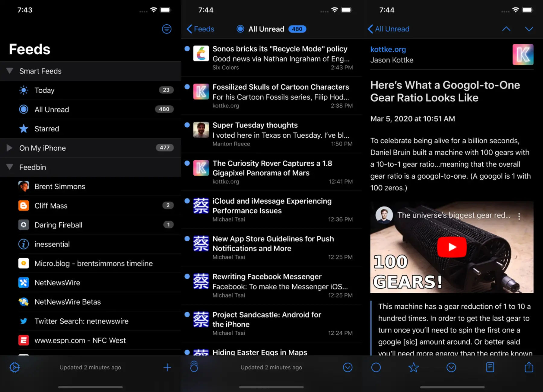This screenshot has height=392, width=543.
Task: Open 'Super Tuesday thoughts' article
Action: point(271,134)
